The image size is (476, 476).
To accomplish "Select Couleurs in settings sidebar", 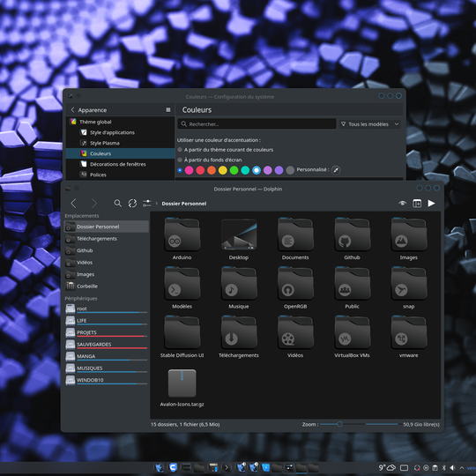I will [120, 153].
